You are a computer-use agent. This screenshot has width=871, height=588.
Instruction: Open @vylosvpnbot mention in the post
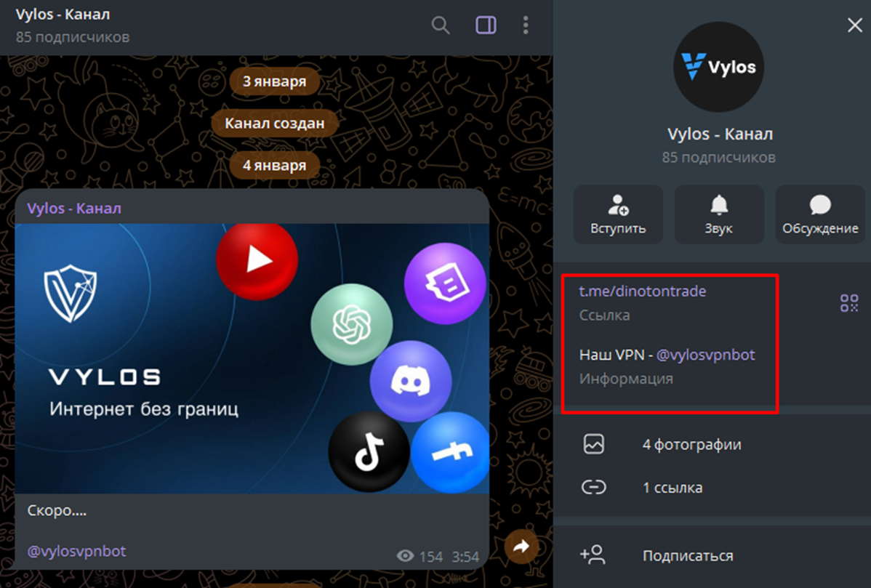(76, 551)
